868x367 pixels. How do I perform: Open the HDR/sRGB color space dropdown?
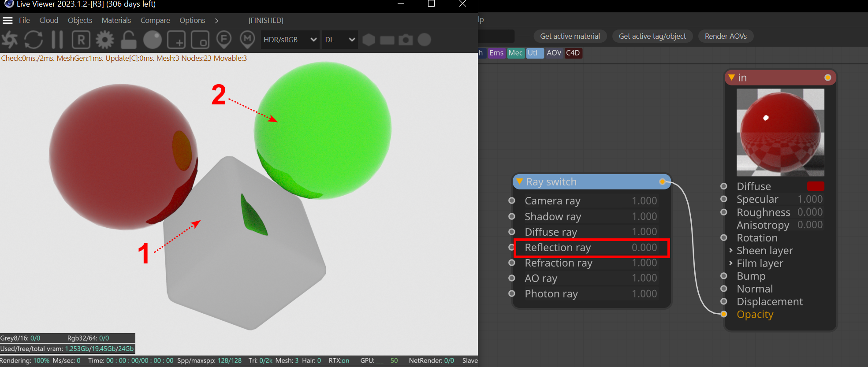click(290, 40)
